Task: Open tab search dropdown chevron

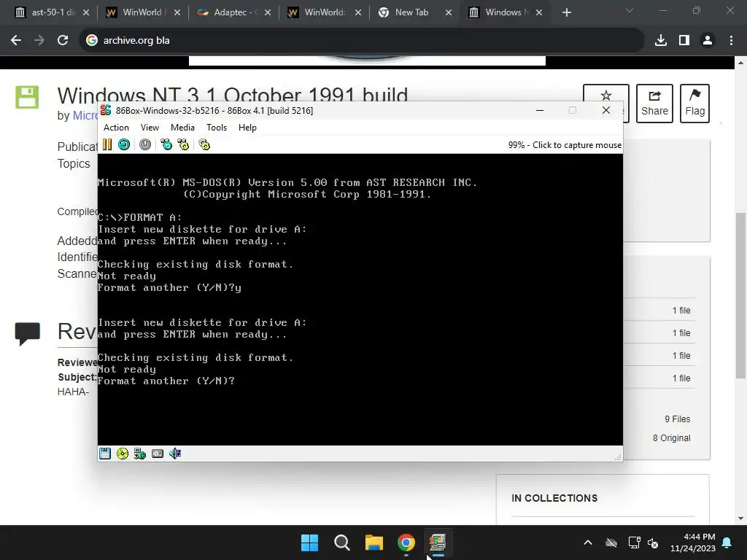Action: click(630, 10)
